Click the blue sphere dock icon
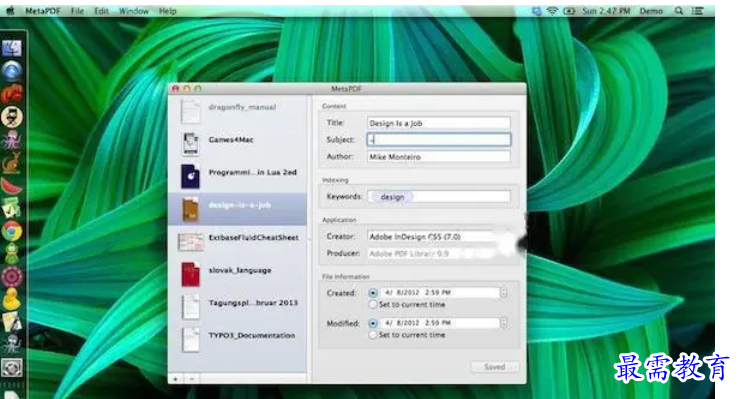 pos(12,71)
